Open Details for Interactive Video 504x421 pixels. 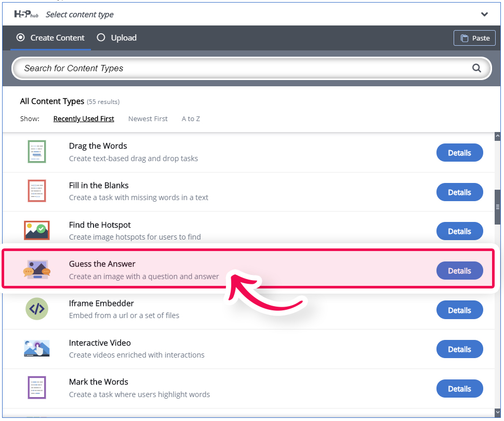pyautogui.click(x=459, y=349)
